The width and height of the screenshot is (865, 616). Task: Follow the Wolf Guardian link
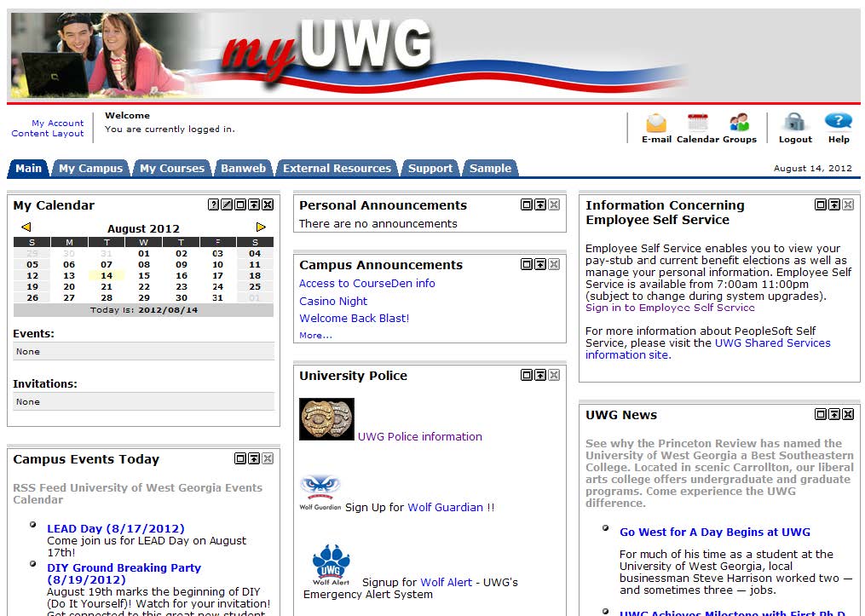coord(445,507)
